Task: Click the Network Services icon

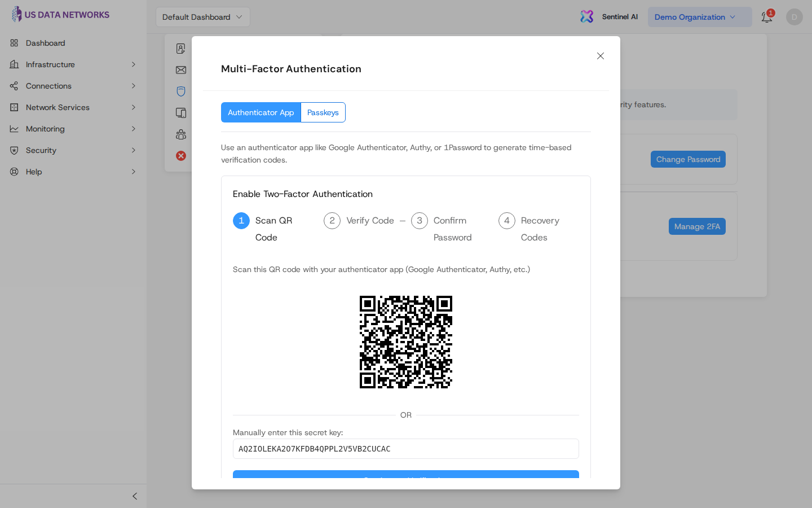Action: (x=14, y=107)
